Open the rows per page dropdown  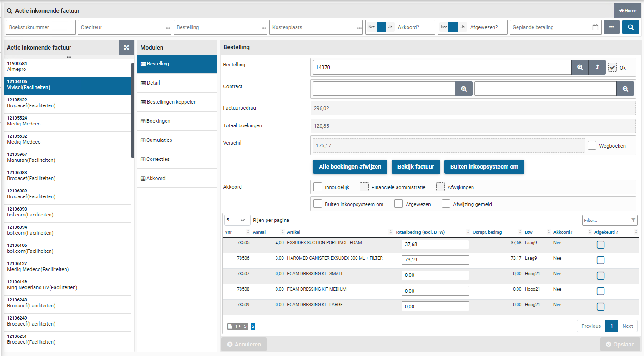pos(237,220)
